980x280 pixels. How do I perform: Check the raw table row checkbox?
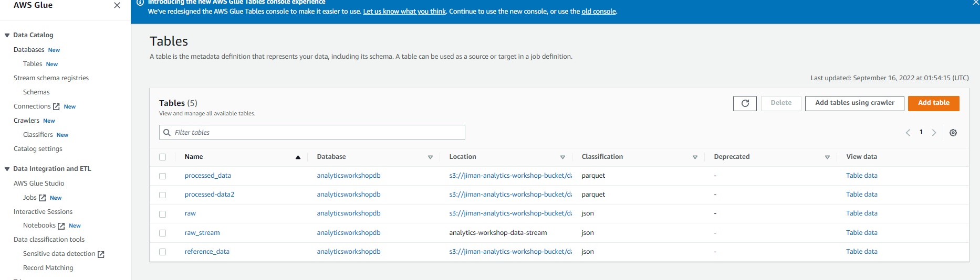pyautogui.click(x=162, y=214)
